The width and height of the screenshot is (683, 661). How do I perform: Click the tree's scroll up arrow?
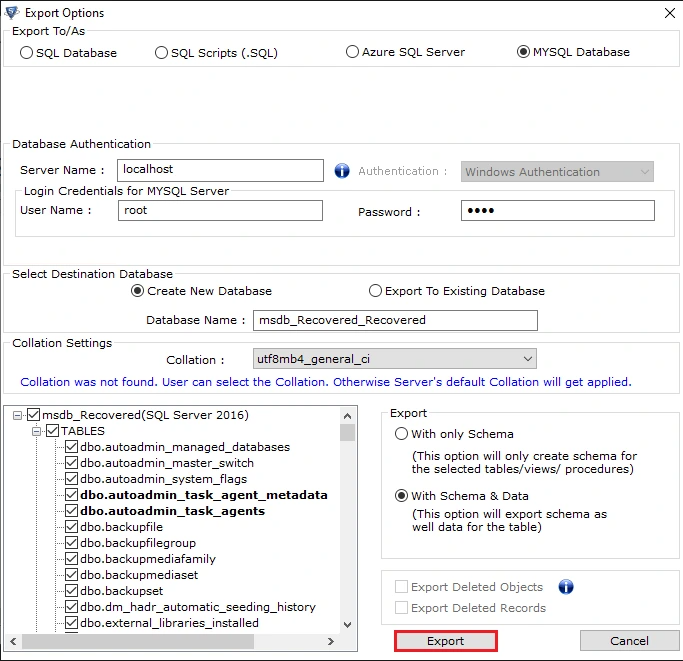347,416
